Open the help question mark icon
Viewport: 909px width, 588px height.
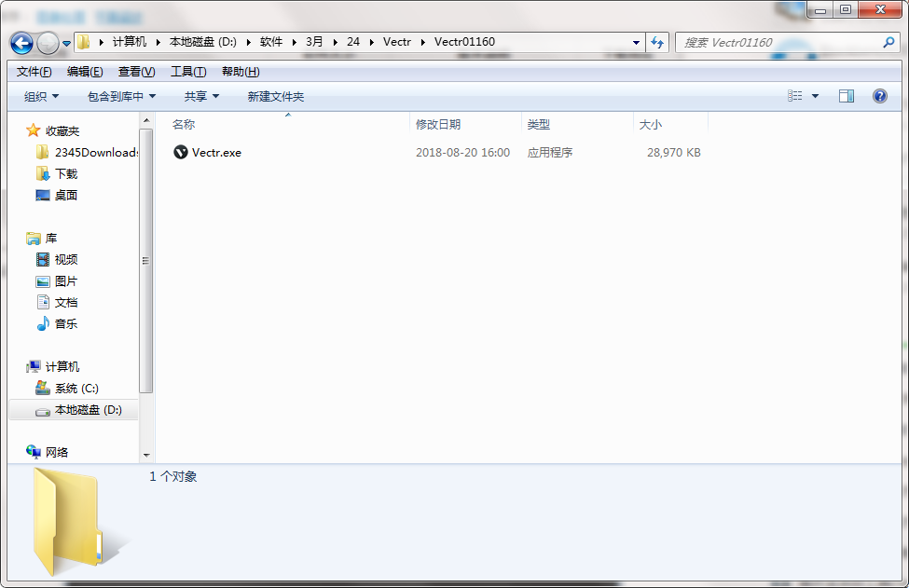(x=879, y=96)
